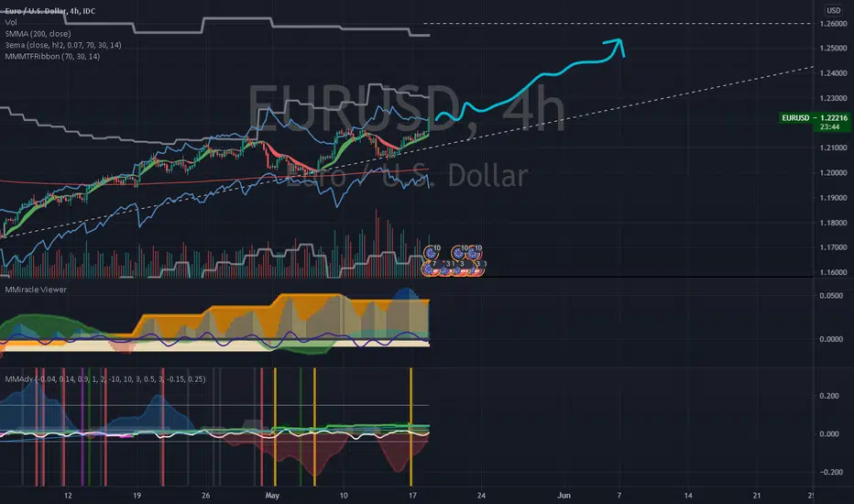
Task: Click the 1.16000 price axis label
Action: pos(833,272)
